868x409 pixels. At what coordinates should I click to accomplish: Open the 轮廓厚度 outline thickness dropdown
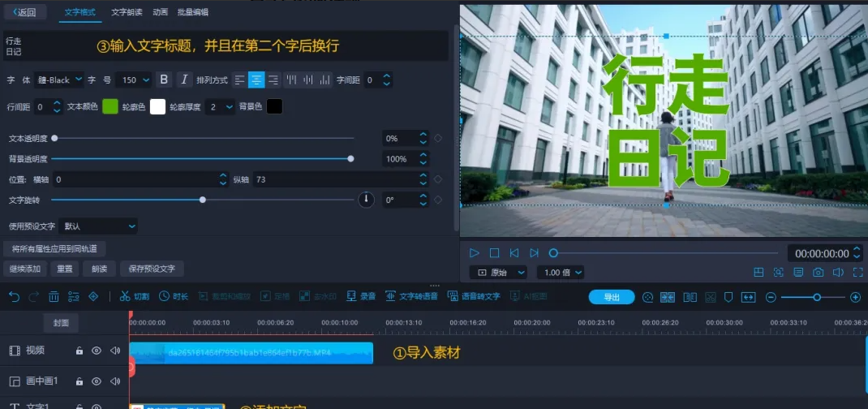220,107
